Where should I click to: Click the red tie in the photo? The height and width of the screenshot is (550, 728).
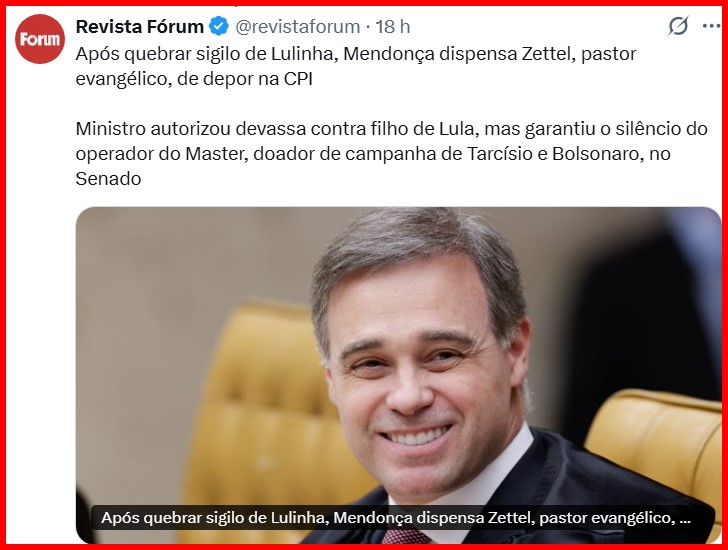click(405, 537)
